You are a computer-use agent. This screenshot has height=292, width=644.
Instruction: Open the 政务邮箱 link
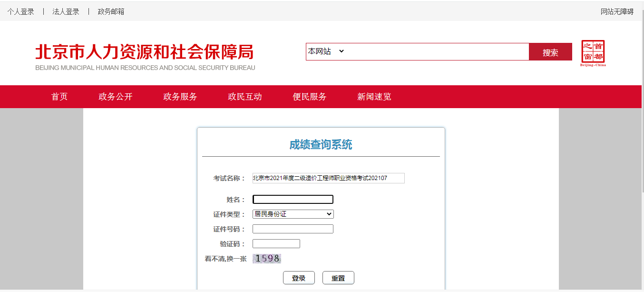tap(111, 11)
